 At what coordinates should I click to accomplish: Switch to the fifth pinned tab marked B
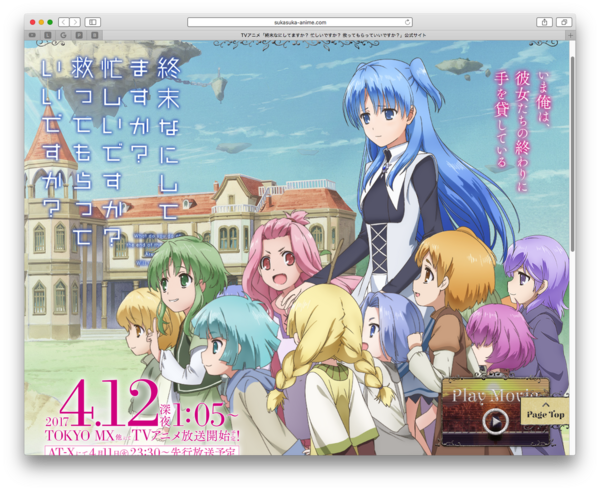click(95, 35)
